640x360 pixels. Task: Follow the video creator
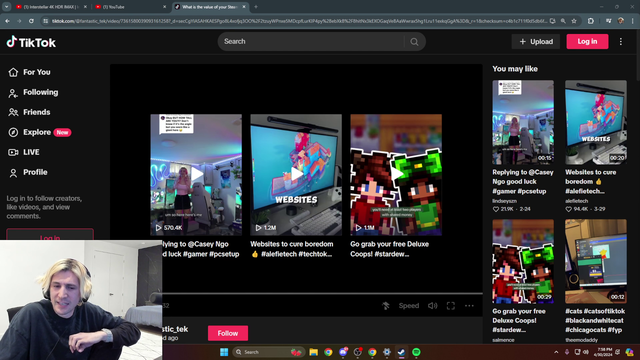coord(228,333)
